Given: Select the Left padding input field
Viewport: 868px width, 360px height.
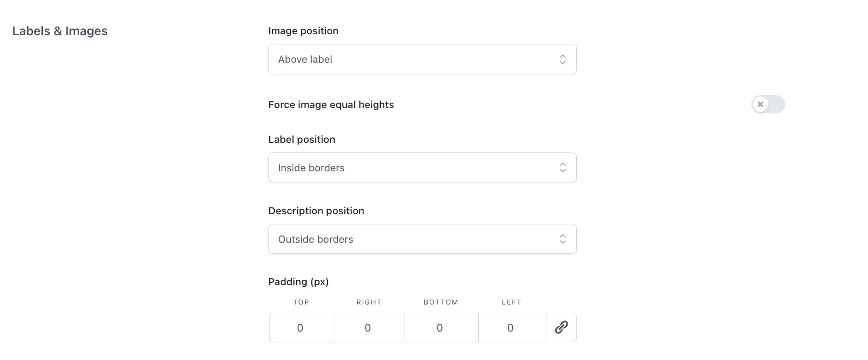Looking at the screenshot, I should coord(512,328).
